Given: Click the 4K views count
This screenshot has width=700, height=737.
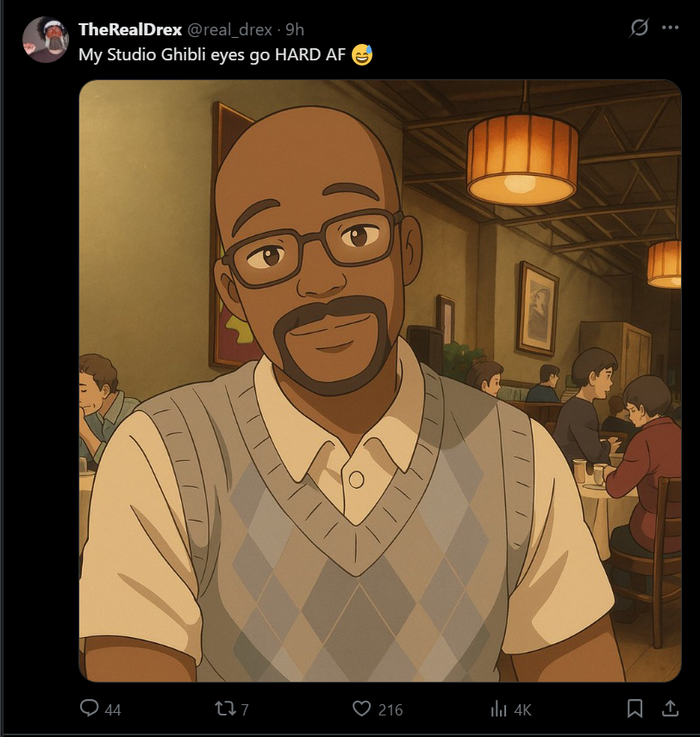Looking at the screenshot, I should click(522, 709).
